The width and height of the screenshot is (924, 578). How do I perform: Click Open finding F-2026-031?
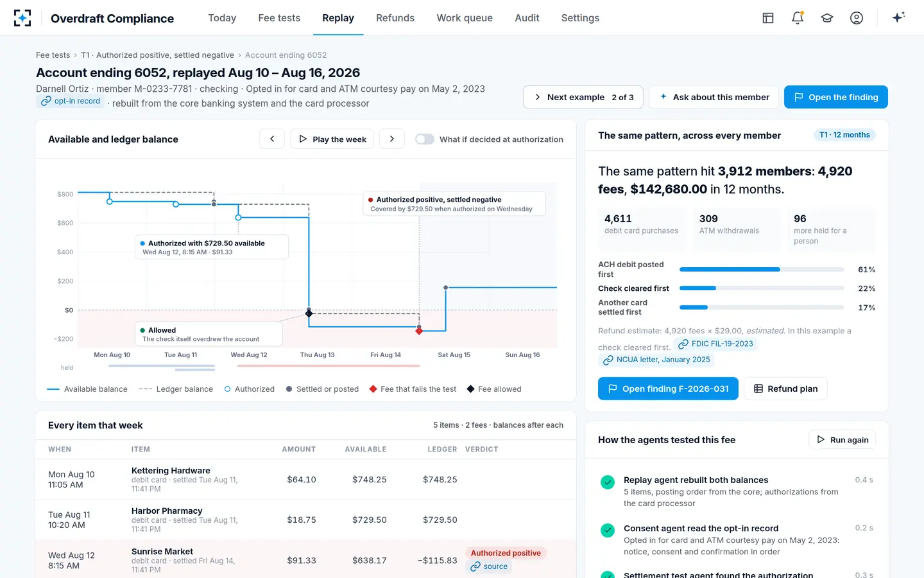[x=668, y=389]
